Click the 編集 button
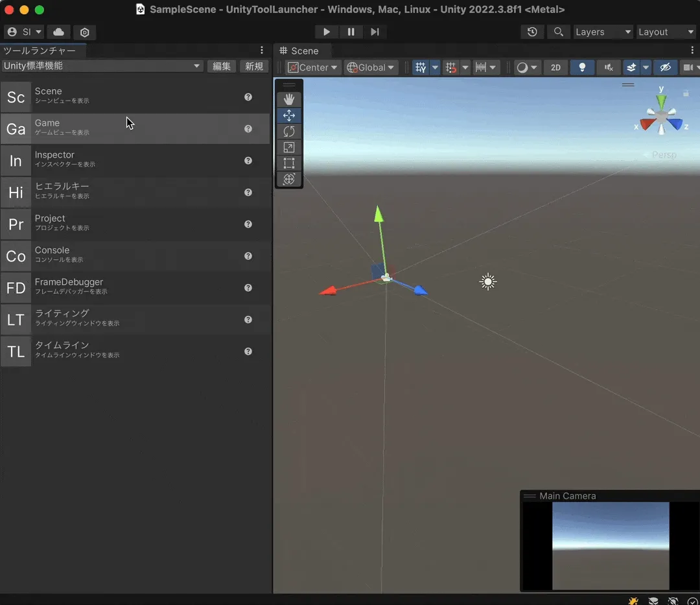This screenshot has width=700, height=605. click(222, 66)
